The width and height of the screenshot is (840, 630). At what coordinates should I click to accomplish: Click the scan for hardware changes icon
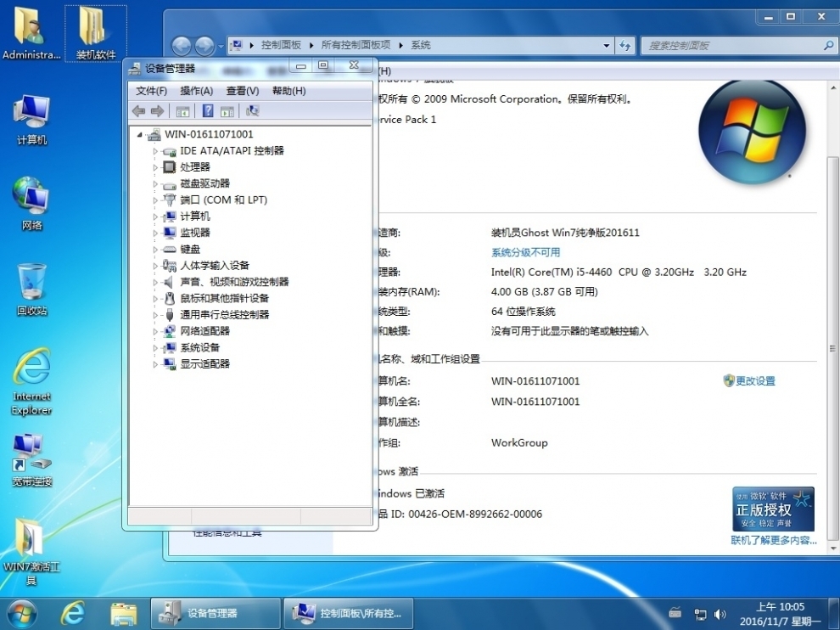(x=252, y=111)
